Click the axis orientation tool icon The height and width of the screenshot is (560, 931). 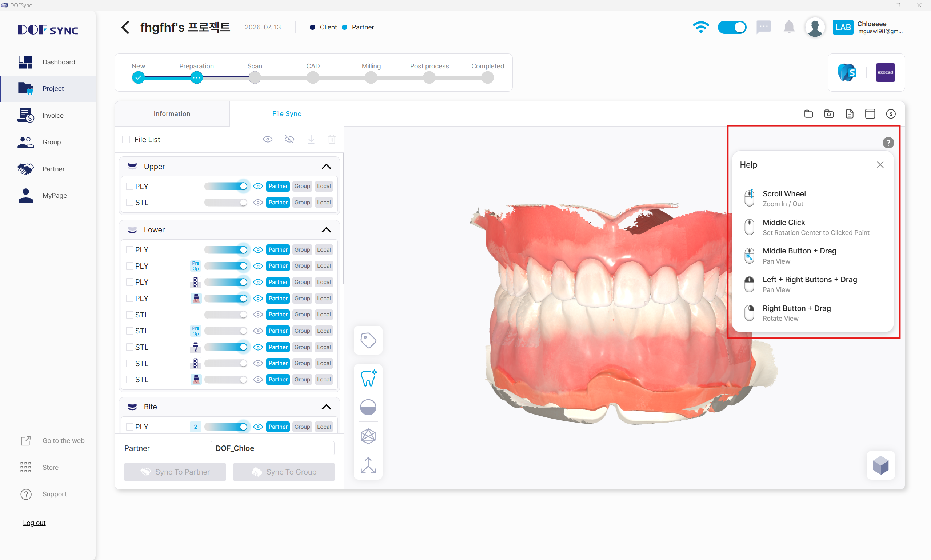[x=368, y=465]
